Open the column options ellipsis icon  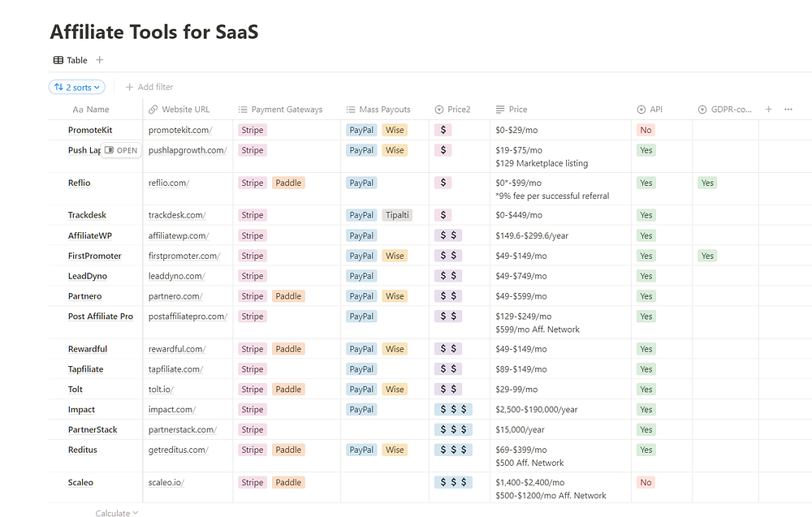788,110
